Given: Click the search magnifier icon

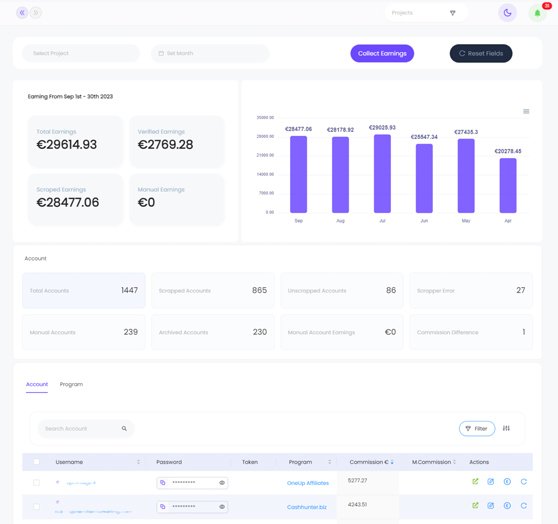Looking at the screenshot, I should coord(124,429).
